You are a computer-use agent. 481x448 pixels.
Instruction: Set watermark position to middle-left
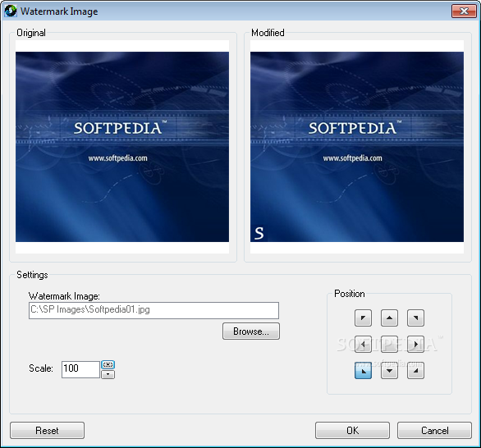pos(363,344)
